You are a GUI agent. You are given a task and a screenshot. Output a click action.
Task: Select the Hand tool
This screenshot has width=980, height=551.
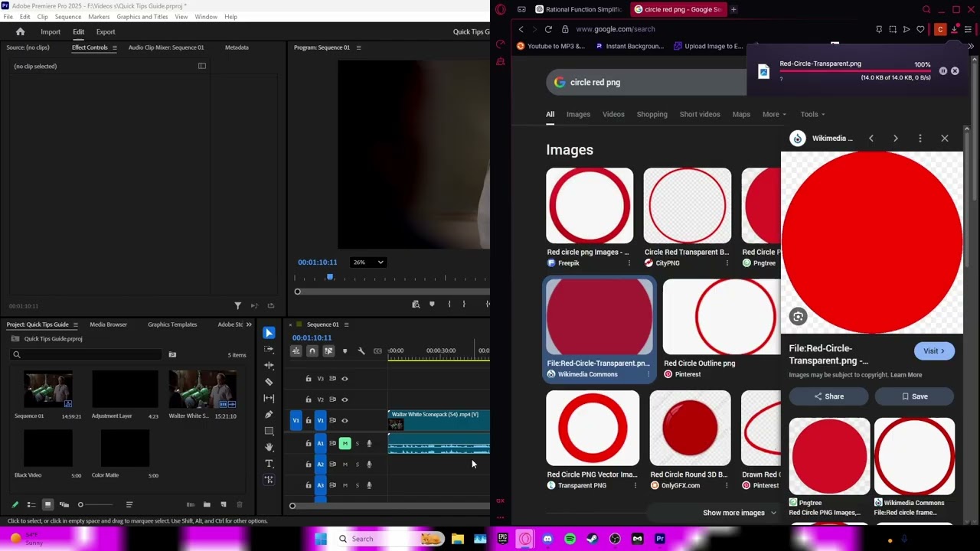coord(269,447)
